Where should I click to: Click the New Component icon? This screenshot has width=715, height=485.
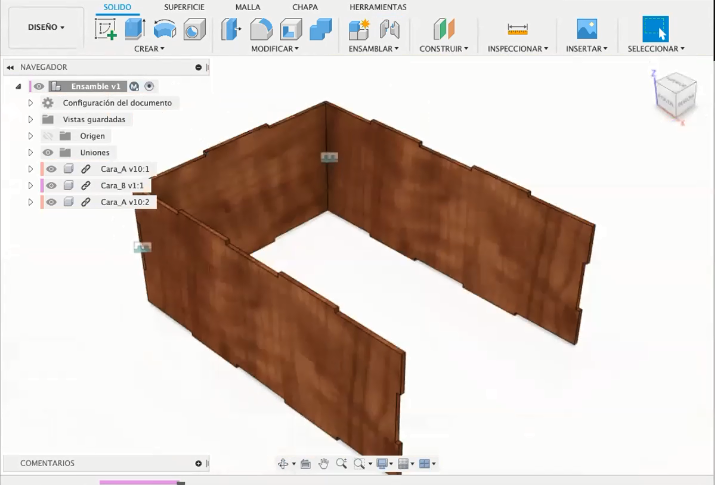(x=359, y=29)
